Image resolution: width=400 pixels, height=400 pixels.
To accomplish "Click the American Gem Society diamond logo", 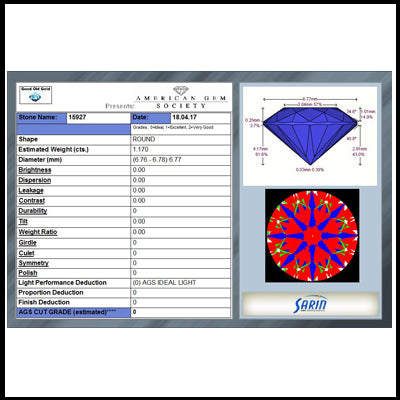I will (x=181, y=90).
